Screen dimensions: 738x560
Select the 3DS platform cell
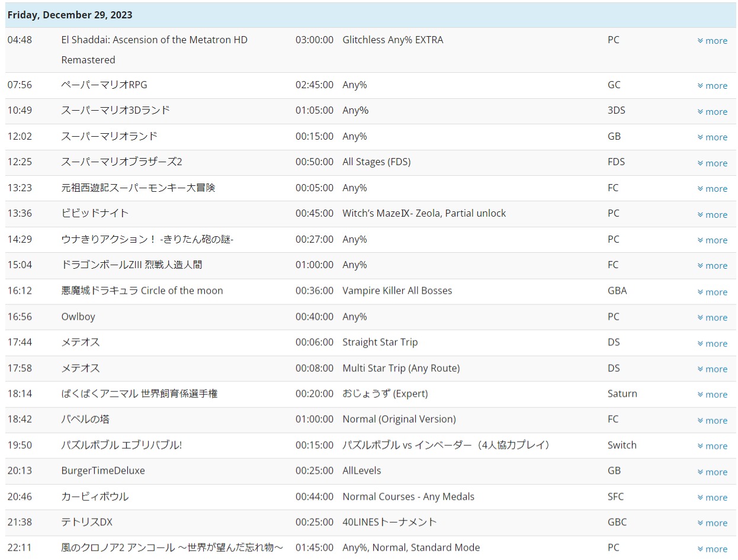(x=617, y=110)
